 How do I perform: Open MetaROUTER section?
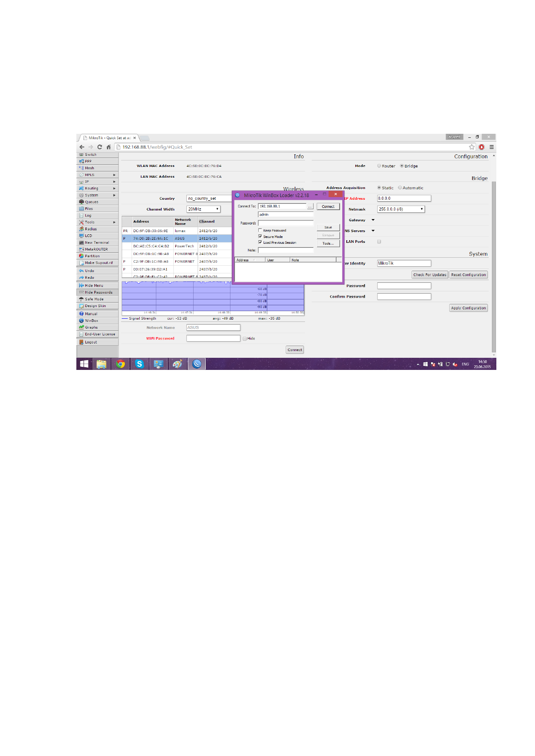pyautogui.click(x=97, y=249)
